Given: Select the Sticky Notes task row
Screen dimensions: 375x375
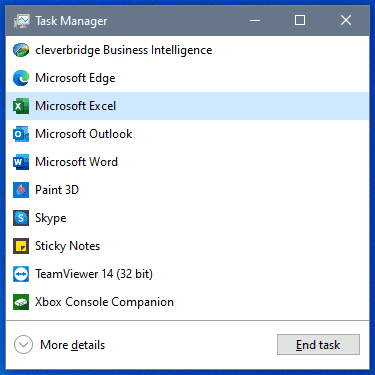Looking at the screenshot, I should tap(187, 246).
